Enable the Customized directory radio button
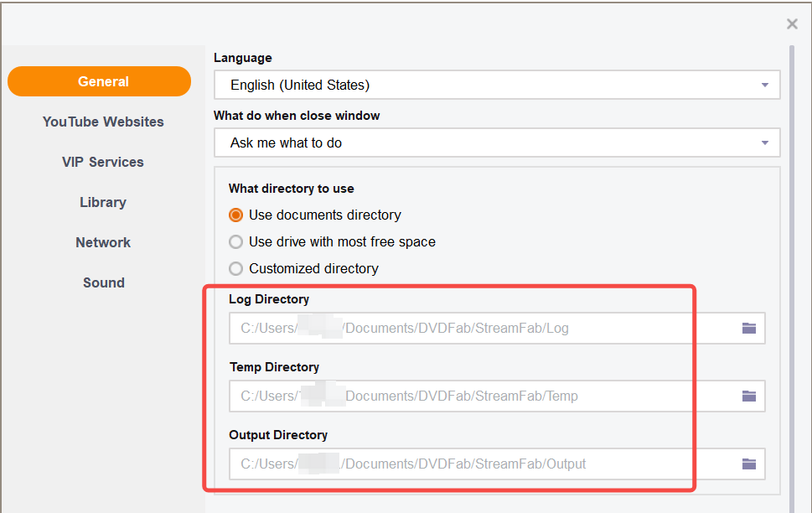812x513 pixels. [236, 268]
